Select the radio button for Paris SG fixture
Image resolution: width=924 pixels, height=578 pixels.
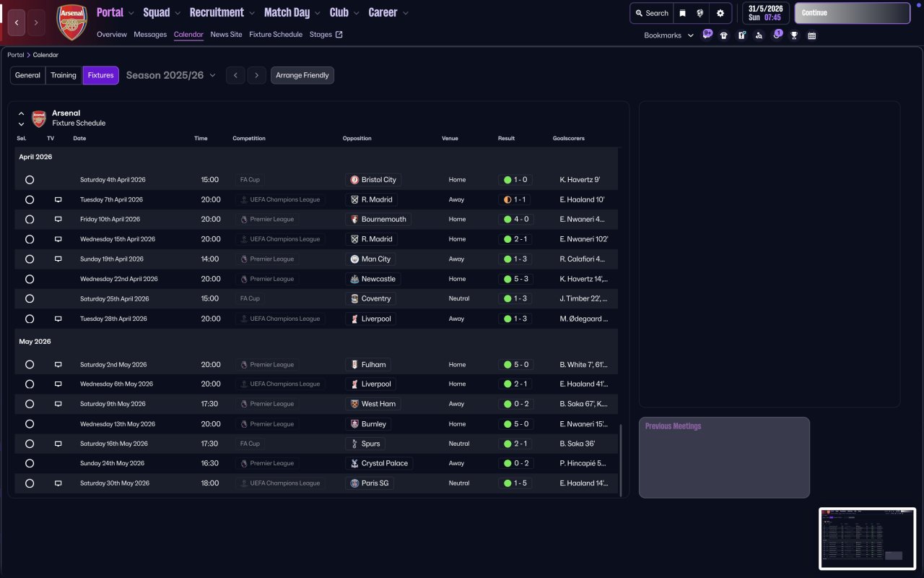(30, 483)
